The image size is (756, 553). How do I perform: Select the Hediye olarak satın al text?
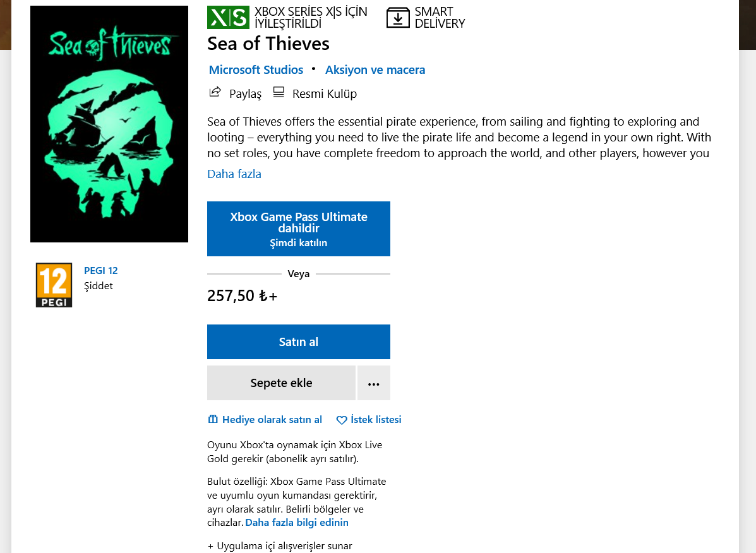(x=272, y=420)
